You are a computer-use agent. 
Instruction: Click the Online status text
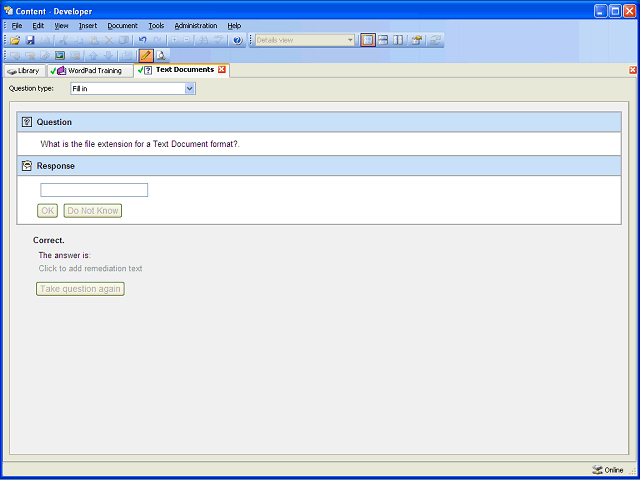[614, 470]
